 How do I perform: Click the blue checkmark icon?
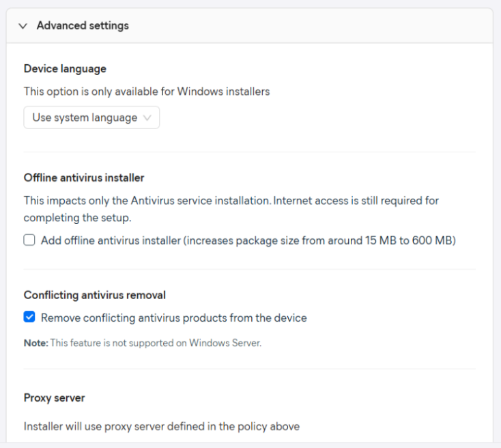coord(29,318)
